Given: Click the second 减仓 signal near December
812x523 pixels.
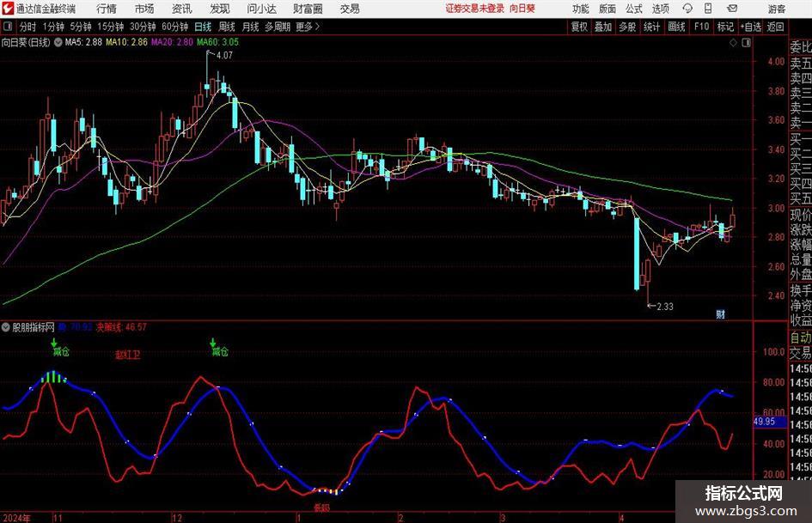Looking at the screenshot, I should 220,352.
